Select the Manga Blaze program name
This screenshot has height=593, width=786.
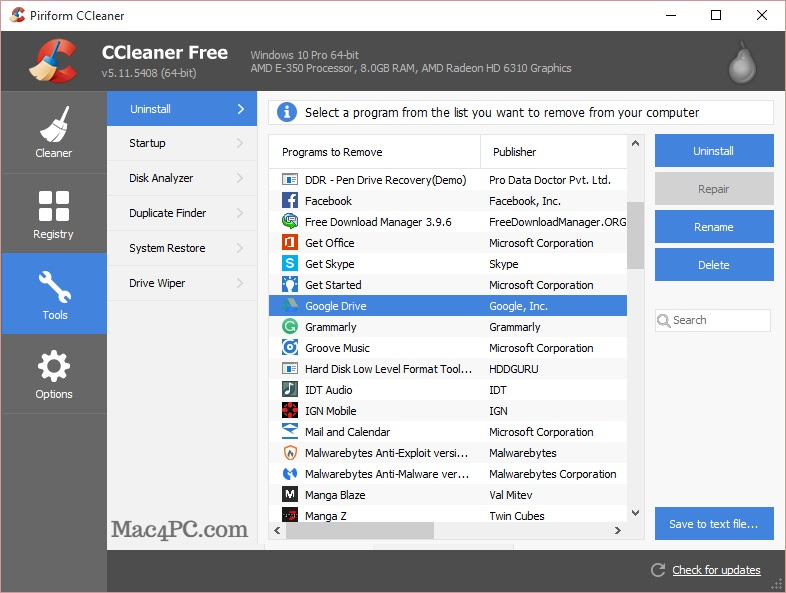pos(335,495)
